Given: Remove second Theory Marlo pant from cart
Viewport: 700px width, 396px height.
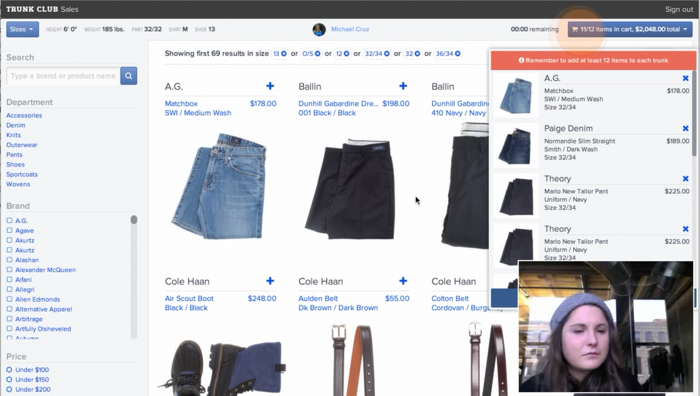Looking at the screenshot, I should click(x=686, y=229).
